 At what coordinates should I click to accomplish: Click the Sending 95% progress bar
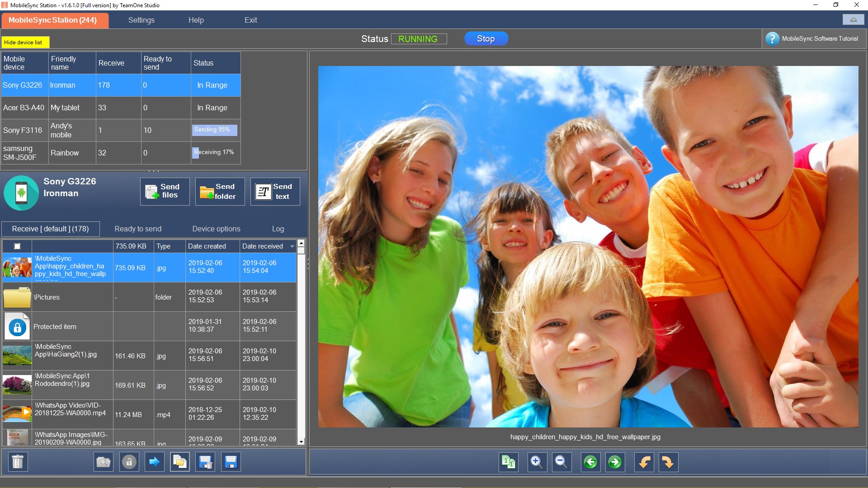point(214,130)
